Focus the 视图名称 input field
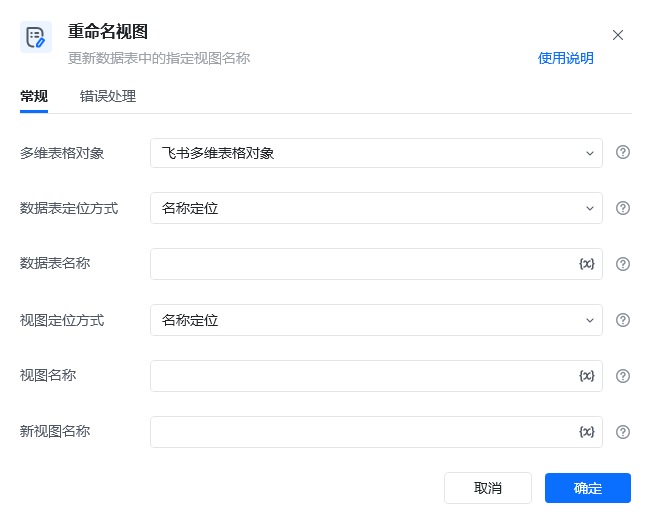The image size is (651, 522). click(x=376, y=376)
